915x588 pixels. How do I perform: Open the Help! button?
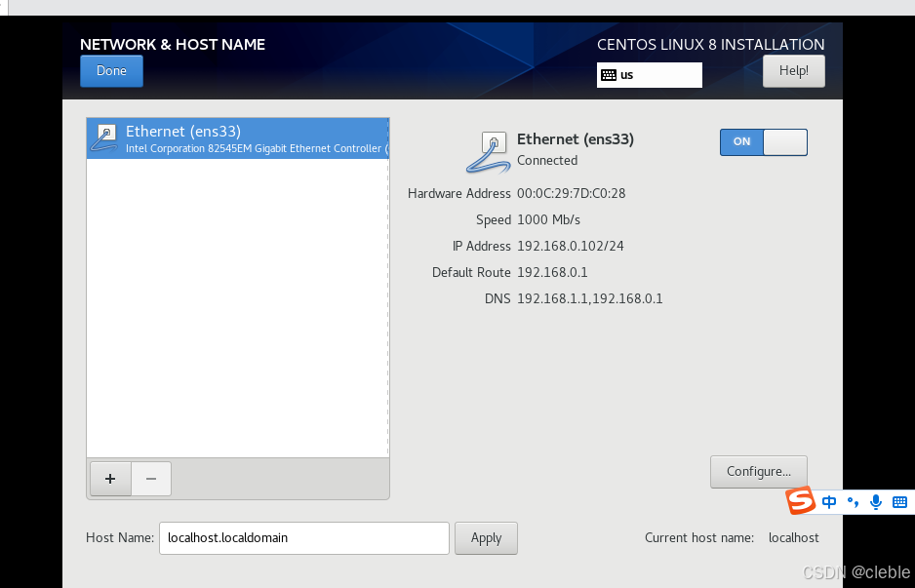click(794, 71)
